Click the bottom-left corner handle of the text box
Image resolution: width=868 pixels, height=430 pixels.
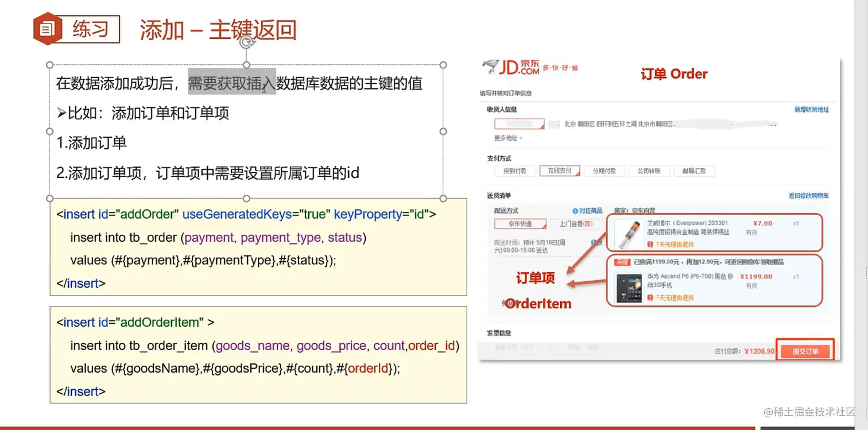[49, 198]
